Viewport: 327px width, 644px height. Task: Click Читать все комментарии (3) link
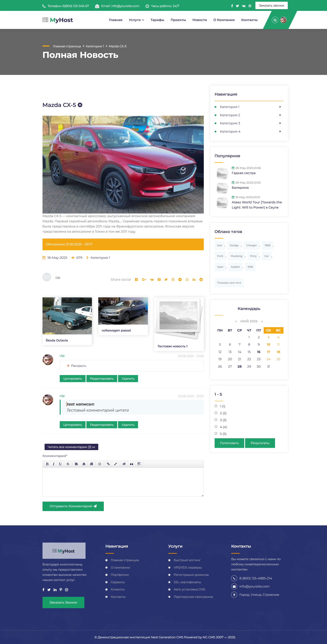coord(71,447)
